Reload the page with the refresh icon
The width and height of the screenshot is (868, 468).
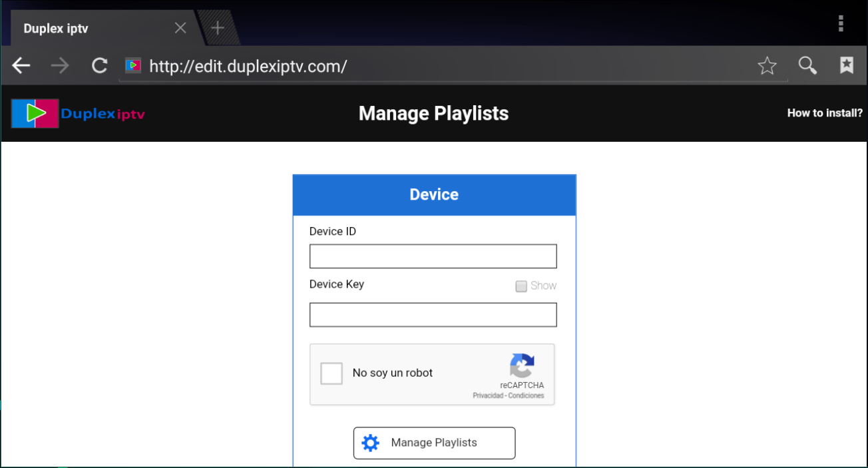click(100, 65)
